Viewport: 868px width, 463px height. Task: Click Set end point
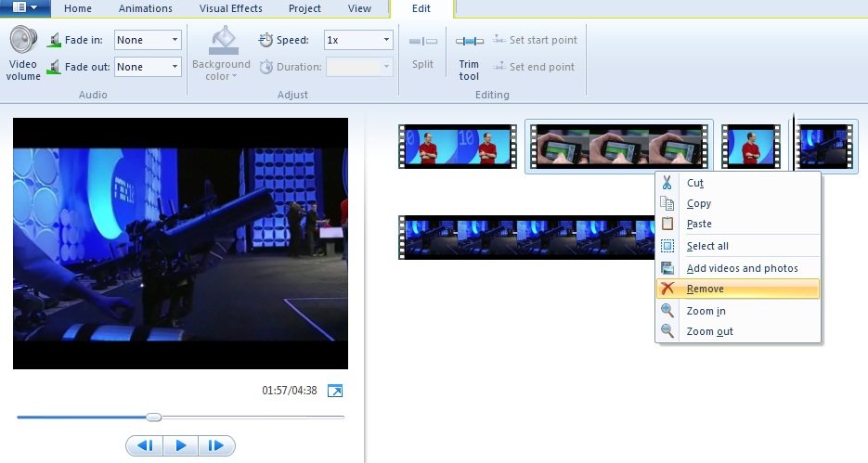pos(534,67)
